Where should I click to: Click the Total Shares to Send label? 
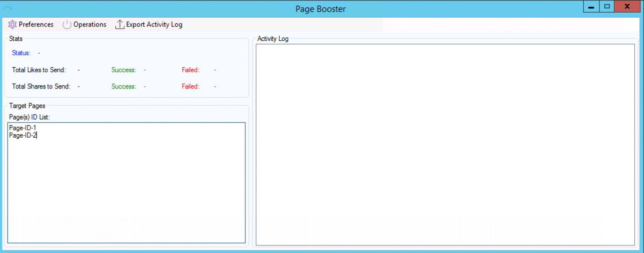click(x=41, y=86)
